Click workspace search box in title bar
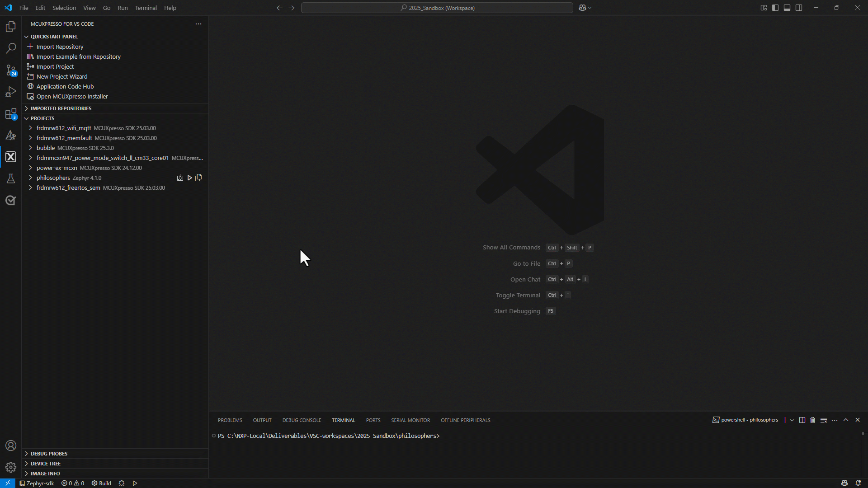Viewport: 868px width, 488px height. point(437,8)
